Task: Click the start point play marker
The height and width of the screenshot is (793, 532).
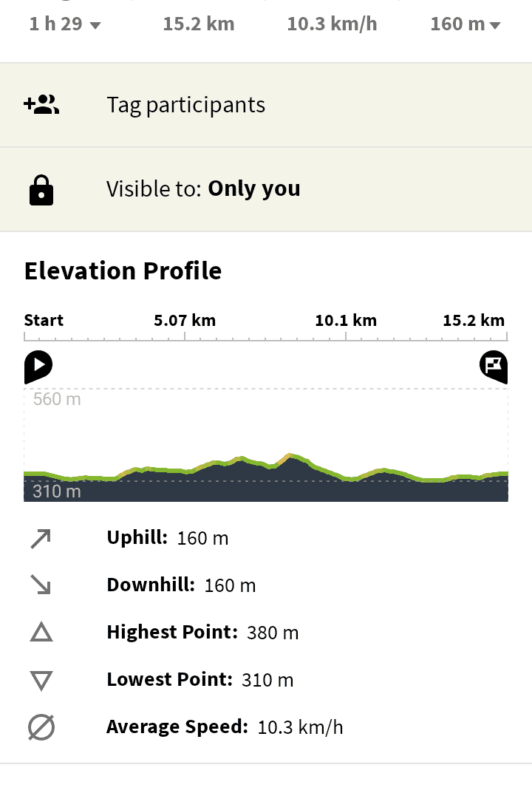Action: (x=38, y=365)
